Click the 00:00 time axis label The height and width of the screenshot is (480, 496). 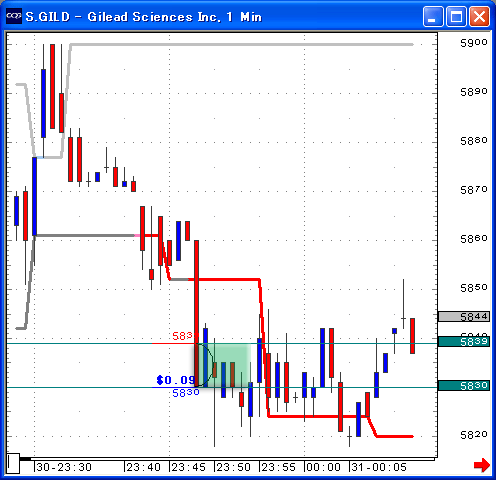click(324, 467)
